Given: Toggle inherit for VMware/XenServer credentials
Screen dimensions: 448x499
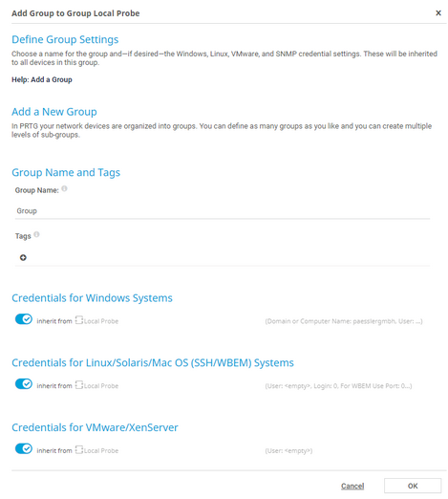Looking at the screenshot, I should 24,448.
